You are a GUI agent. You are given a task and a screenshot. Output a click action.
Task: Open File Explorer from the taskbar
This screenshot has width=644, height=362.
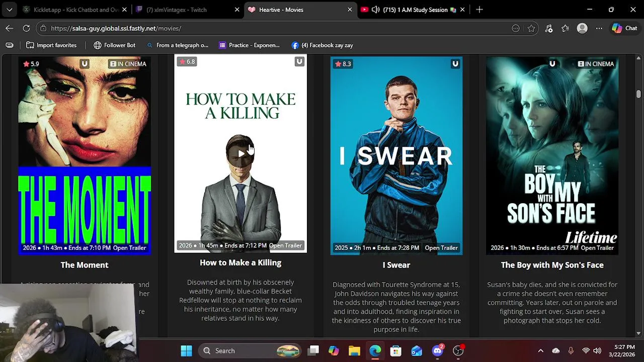(x=354, y=351)
